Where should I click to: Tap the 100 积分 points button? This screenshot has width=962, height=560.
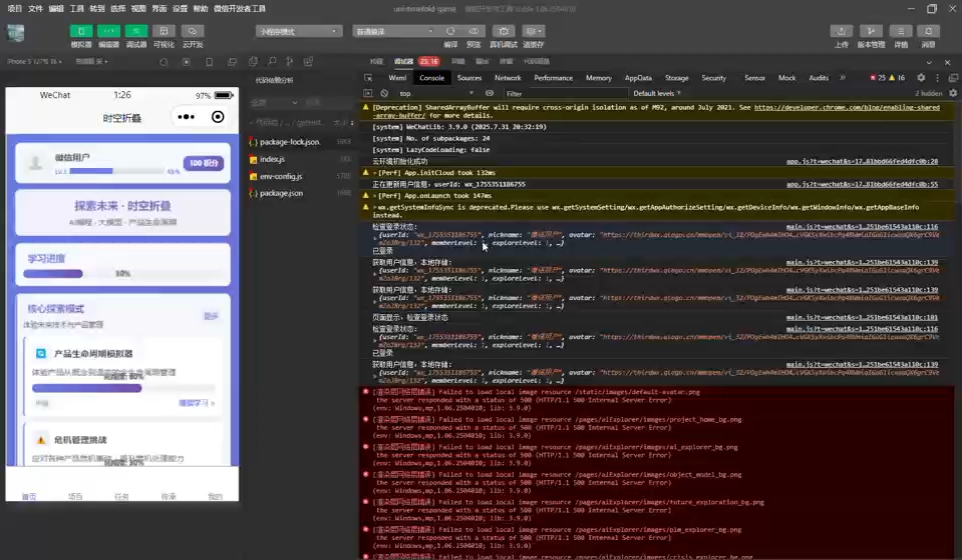[x=204, y=163]
